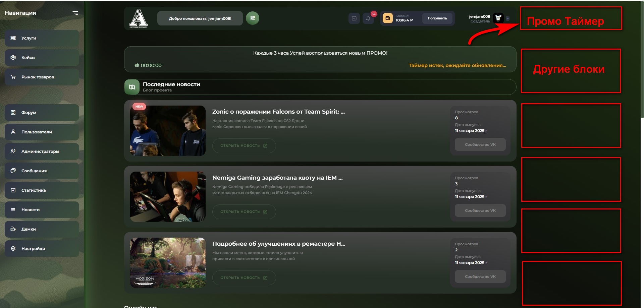644x308 pixels.
Task: Open the notifications bell
Action: (x=368, y=18)
